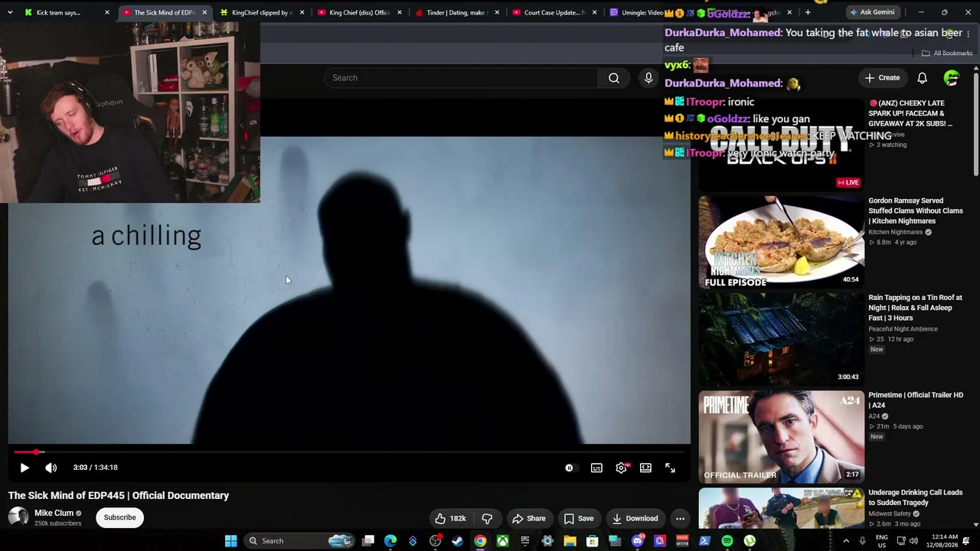This screenshot has height=551, width=980.
Task: Subscribe to Mike Clum channel
Action: [x=120, y=517]
